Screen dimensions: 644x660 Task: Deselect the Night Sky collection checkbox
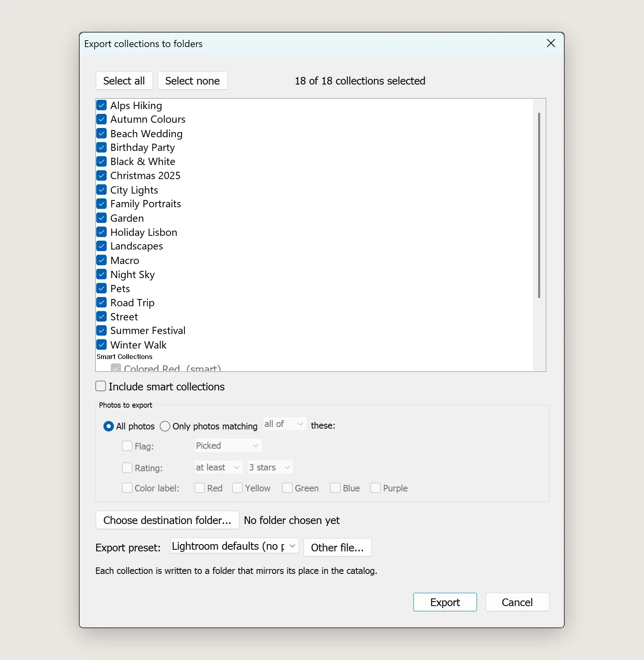(101, 274)
